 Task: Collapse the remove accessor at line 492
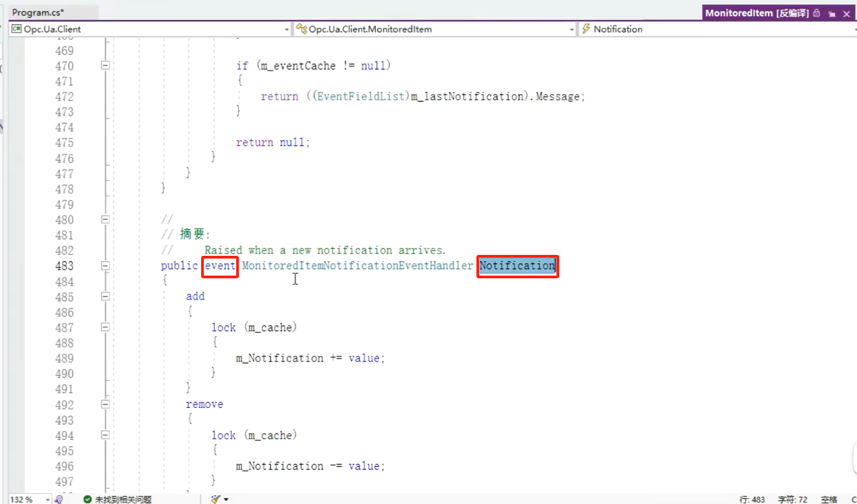coord(105,404)
